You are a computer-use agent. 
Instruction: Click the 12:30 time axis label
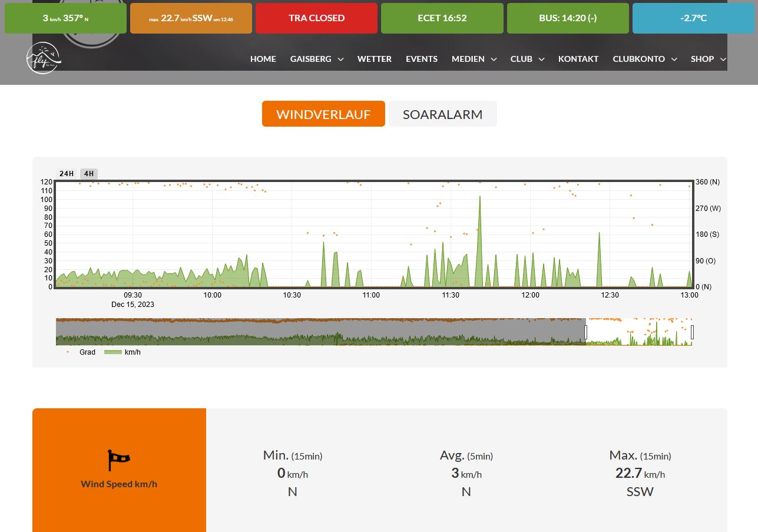(610, 295)
